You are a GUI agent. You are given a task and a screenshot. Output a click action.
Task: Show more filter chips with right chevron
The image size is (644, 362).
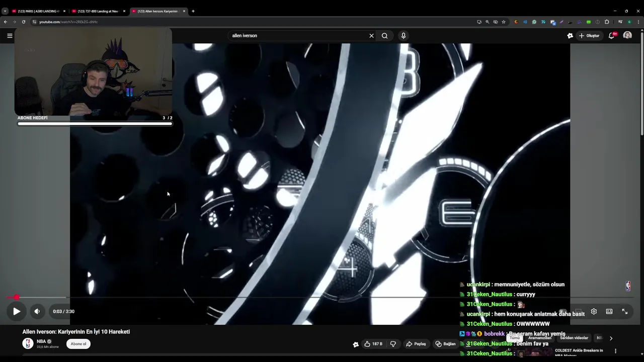pyautogui.click(x=611, y=338)
